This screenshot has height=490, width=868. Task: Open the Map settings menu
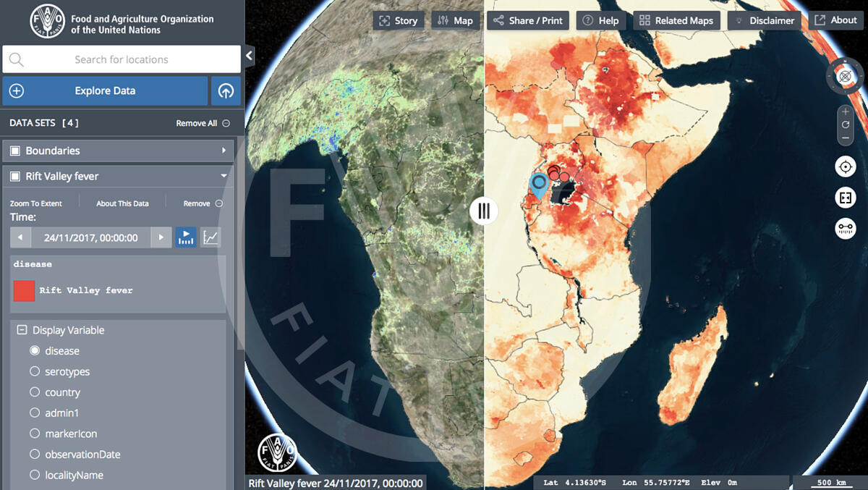[x=455, y=20]
